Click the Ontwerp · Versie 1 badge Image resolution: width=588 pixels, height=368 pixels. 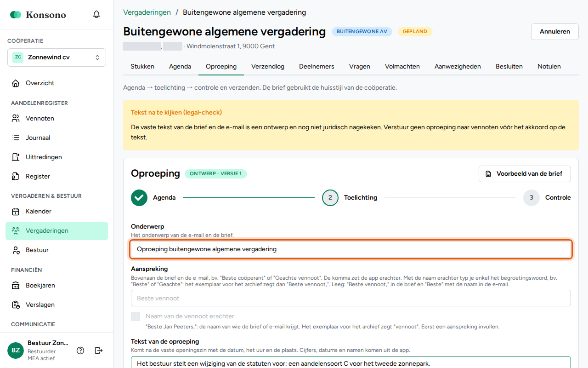[216, 174]
